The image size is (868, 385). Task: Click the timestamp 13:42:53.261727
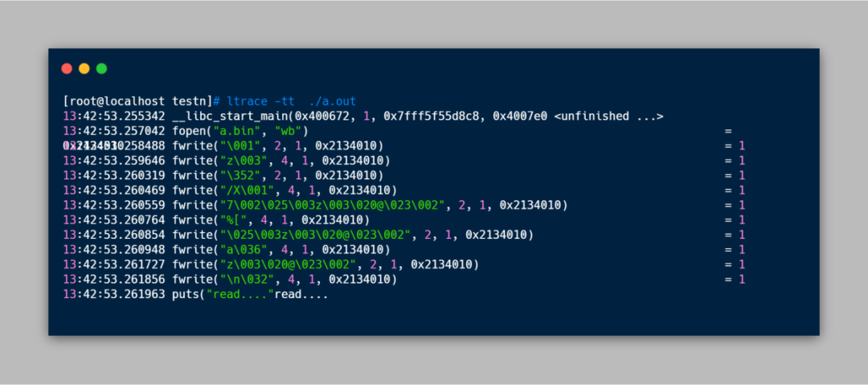coord(114,265)
